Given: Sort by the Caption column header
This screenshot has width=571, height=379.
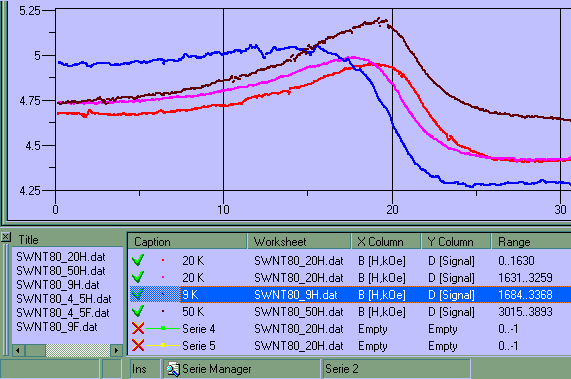Looking at the screenshot, I should click(187, 242).
